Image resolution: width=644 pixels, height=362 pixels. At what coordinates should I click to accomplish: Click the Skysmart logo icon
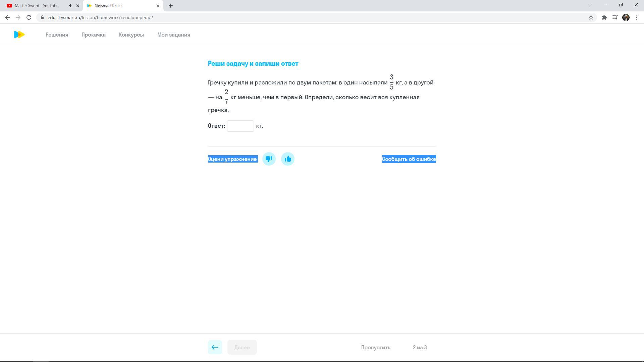point(19,35)
